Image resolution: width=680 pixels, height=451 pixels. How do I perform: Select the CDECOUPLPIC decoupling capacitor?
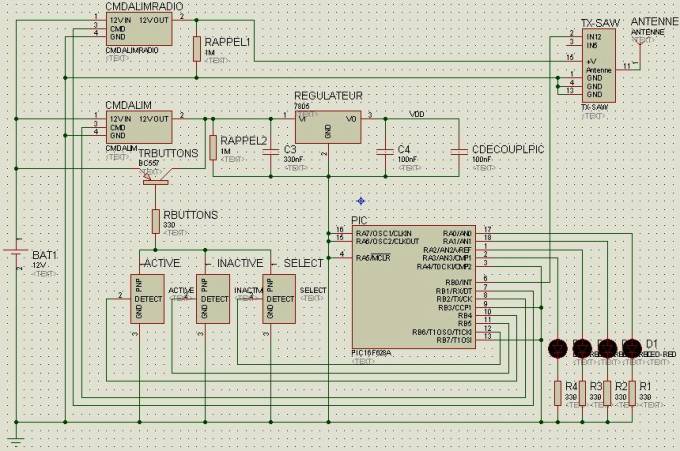[x=460, y=151]
